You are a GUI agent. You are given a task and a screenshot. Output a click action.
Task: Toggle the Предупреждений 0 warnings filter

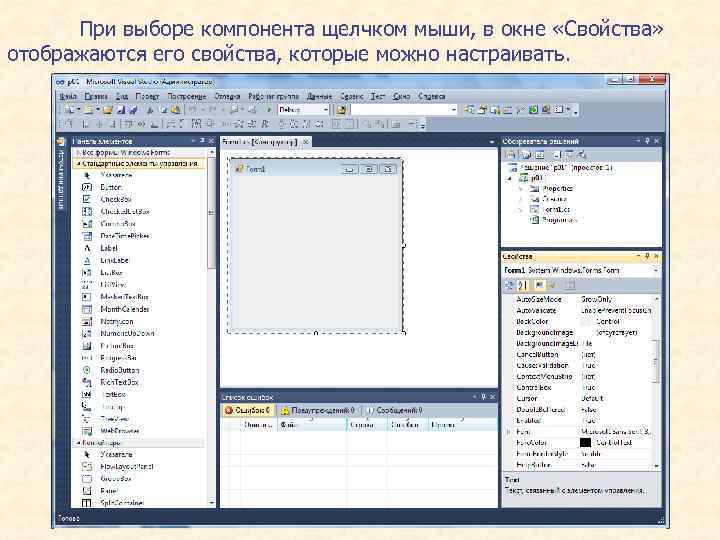317,410
